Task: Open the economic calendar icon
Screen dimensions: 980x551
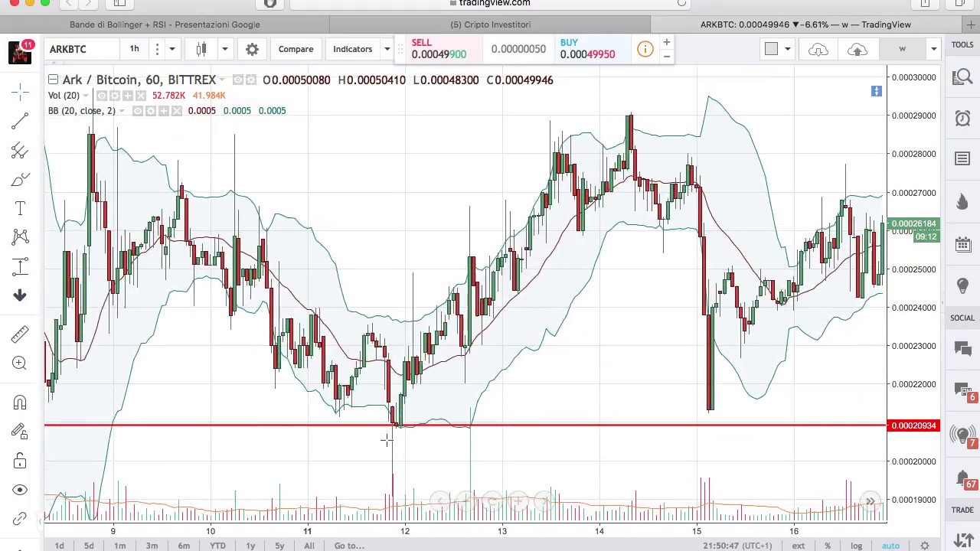Action: (x=962, y=244)
